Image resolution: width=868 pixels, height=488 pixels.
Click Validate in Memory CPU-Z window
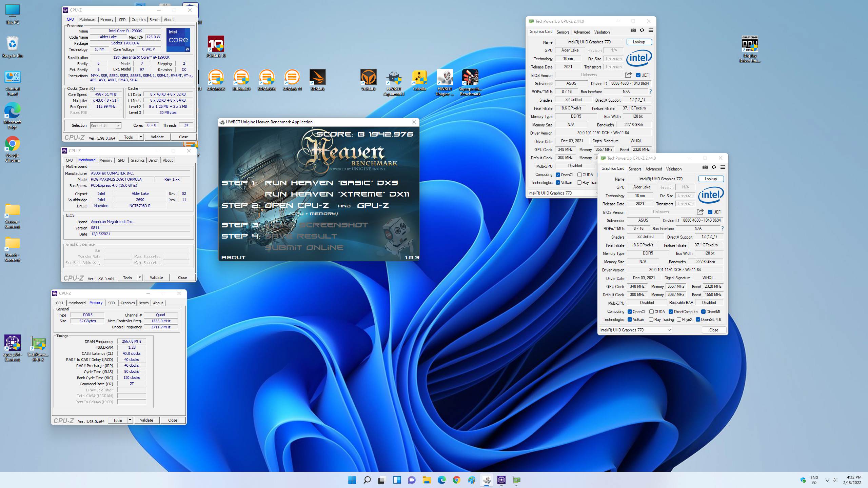146,420
